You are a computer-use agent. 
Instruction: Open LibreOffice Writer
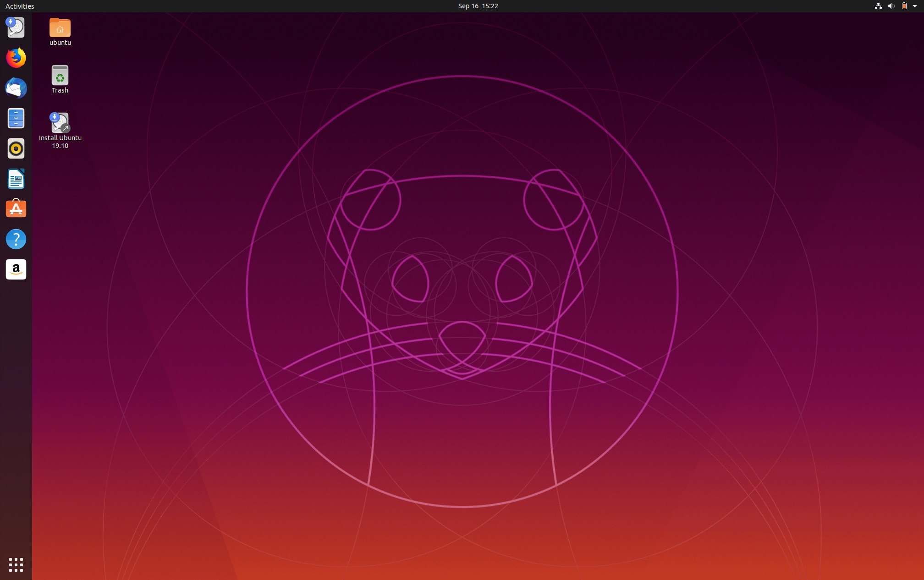point(16,179)
